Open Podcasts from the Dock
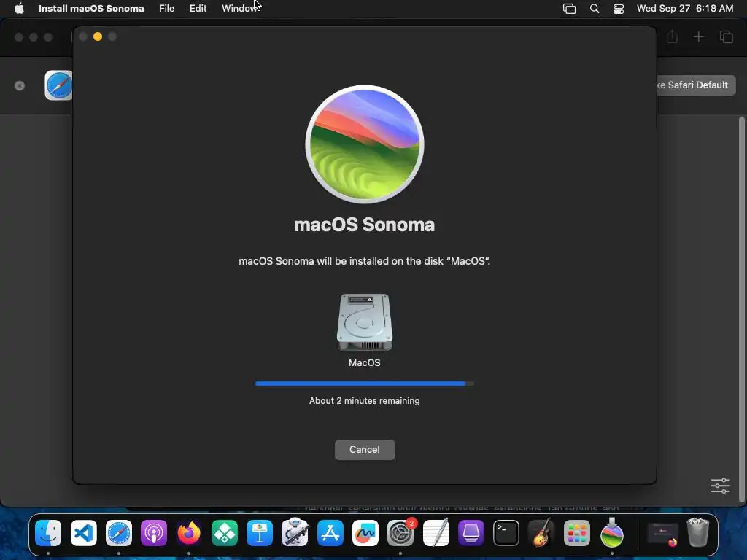The image size is (747, 560). pos(154,533)
